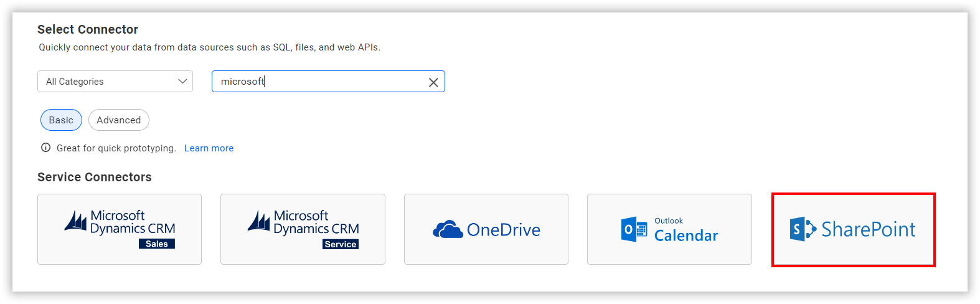Screen dimensions: 980x304
Task: Choose the OneDrive connector card
Action: [x=486, y=229]
